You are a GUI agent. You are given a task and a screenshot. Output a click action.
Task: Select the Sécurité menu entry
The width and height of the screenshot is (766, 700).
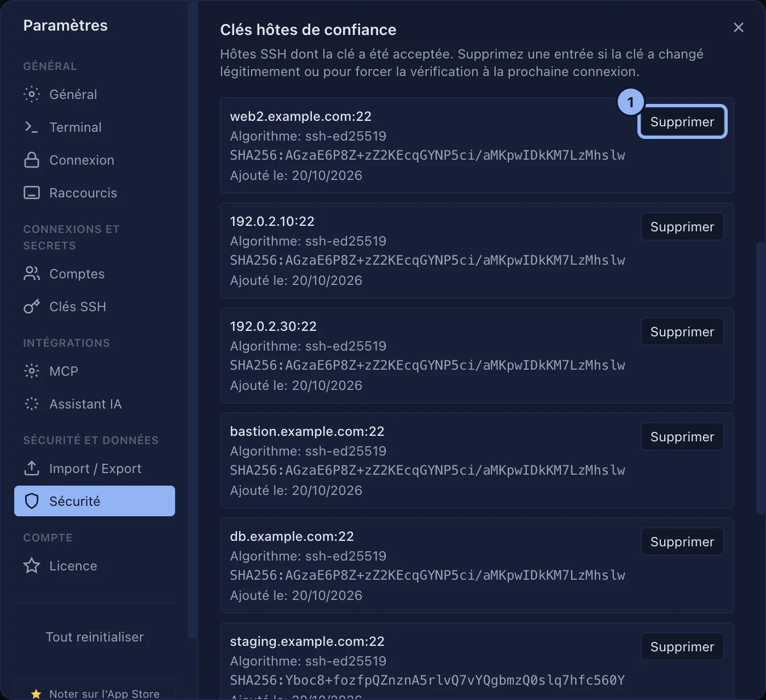(95, 501)
